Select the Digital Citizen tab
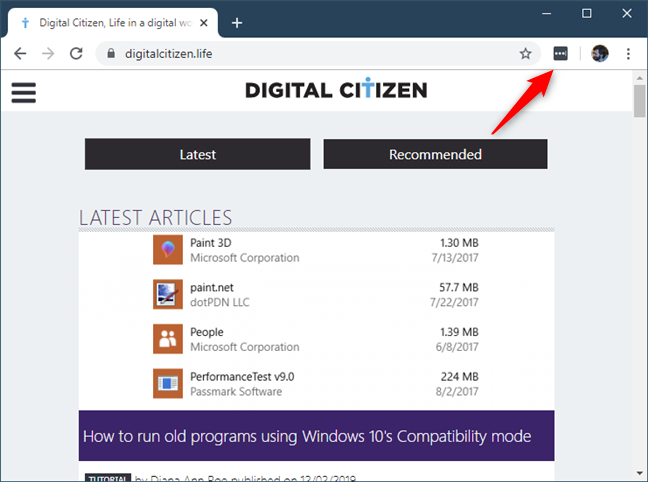Screen dimensions: 648x482 112,23
